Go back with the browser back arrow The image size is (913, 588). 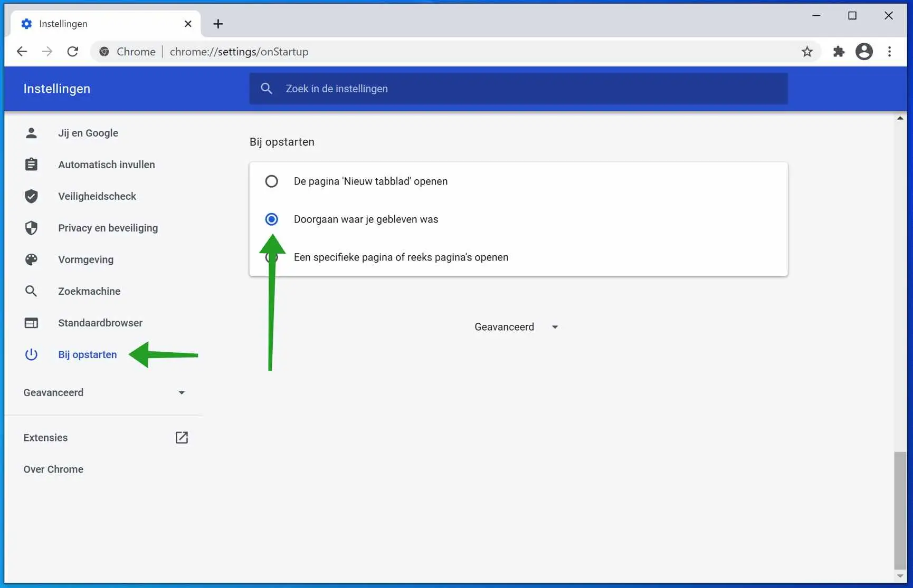[x=22, y=51]
